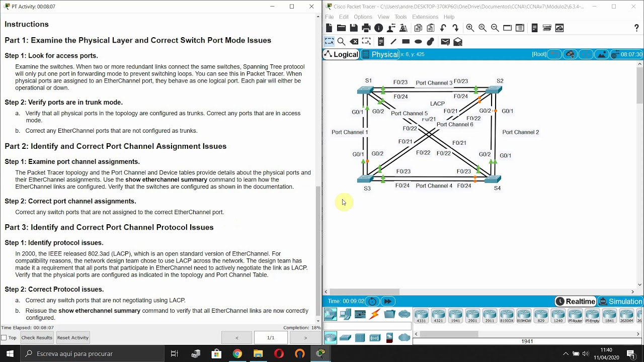Undo the last action arrow
644x362 pixels.
pyautogui.click(x=443, y=28)
